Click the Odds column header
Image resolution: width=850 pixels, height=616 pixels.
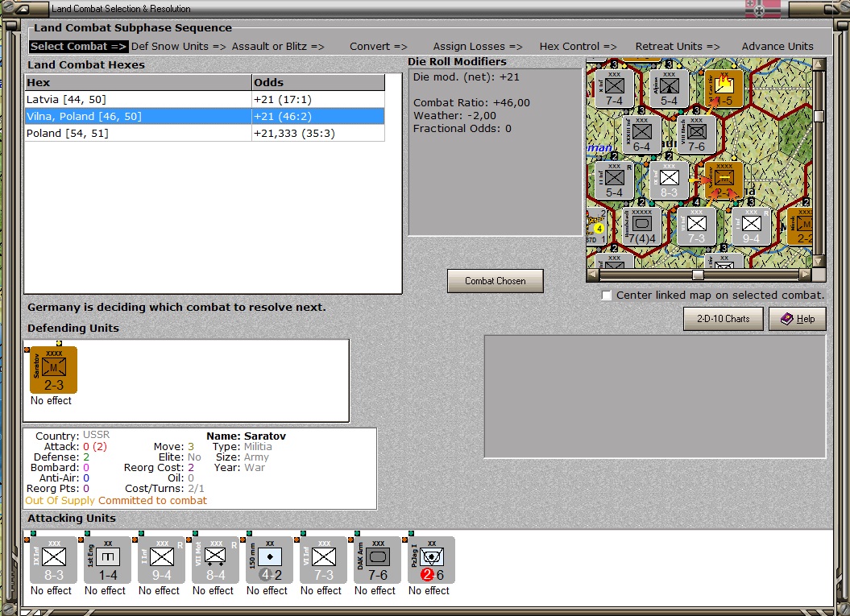pos(318,82)
